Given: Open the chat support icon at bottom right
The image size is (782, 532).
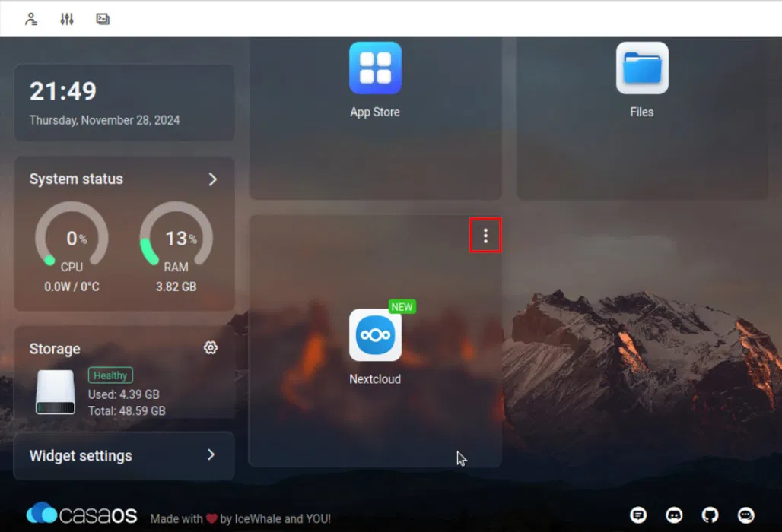Looking at the screenshot, I should 744,515.
